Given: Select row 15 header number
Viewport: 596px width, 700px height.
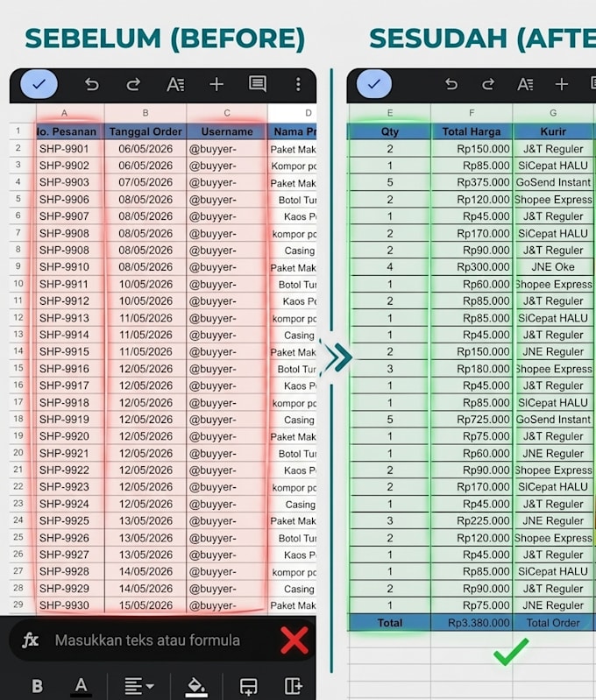Looking at the screenshot, I should 18,368.
